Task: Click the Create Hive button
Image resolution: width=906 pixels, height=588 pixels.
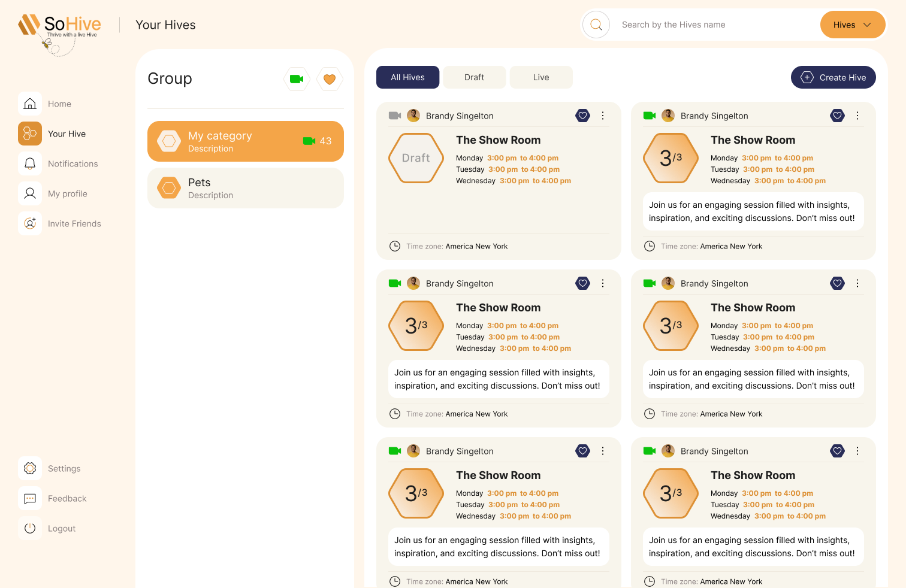Action: tap(833, 77)
